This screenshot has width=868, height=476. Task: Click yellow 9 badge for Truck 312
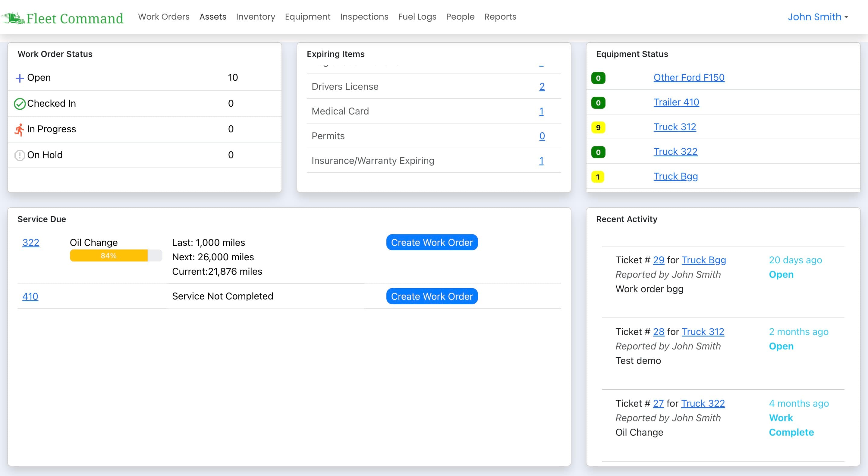[x=598, y=128]
